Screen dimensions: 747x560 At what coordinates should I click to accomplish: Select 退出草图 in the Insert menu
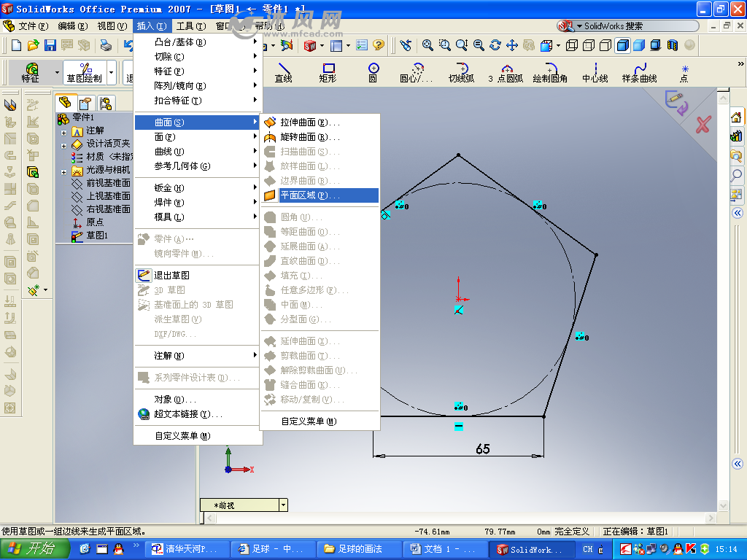tap(198, 275)
